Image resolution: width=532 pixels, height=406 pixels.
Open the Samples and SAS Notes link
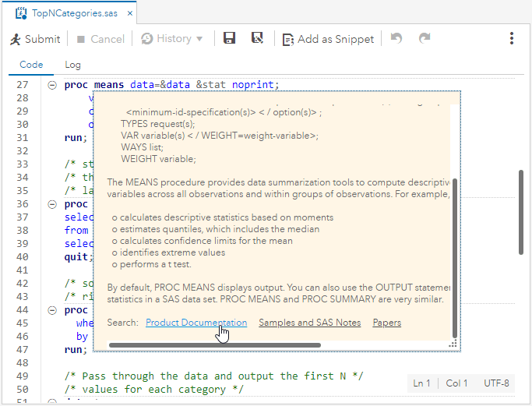click(309, 323)
